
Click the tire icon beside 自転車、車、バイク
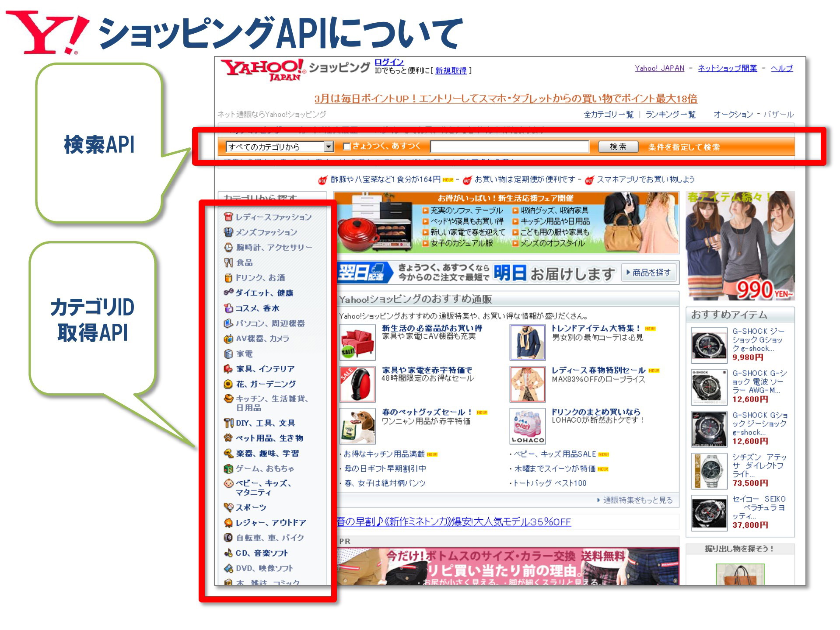[x=228, y=538]
